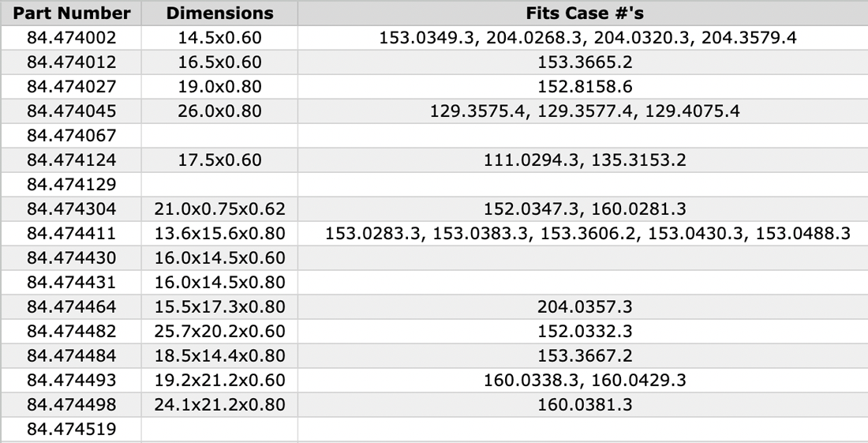Click the empty Fits Case cell for 84.474129
The width and height of the screenshot is (868, 443).
click(584, 185)
